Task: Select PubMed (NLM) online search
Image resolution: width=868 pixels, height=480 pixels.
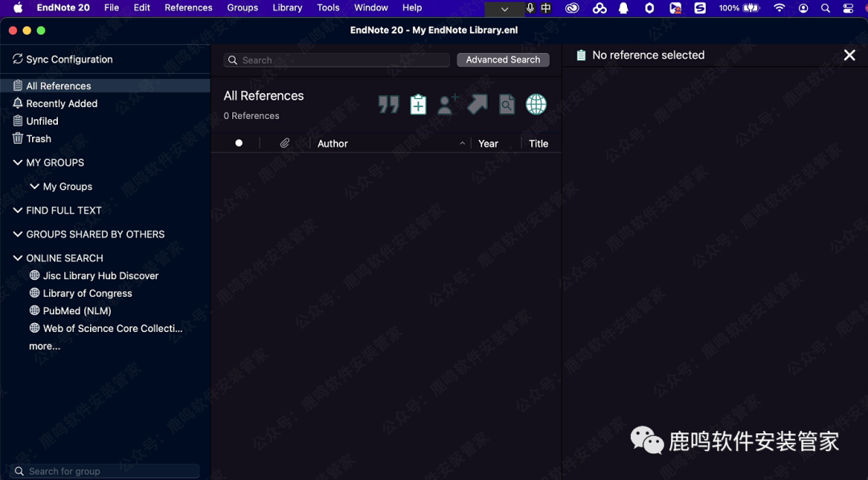Action: tap(77, 311)
